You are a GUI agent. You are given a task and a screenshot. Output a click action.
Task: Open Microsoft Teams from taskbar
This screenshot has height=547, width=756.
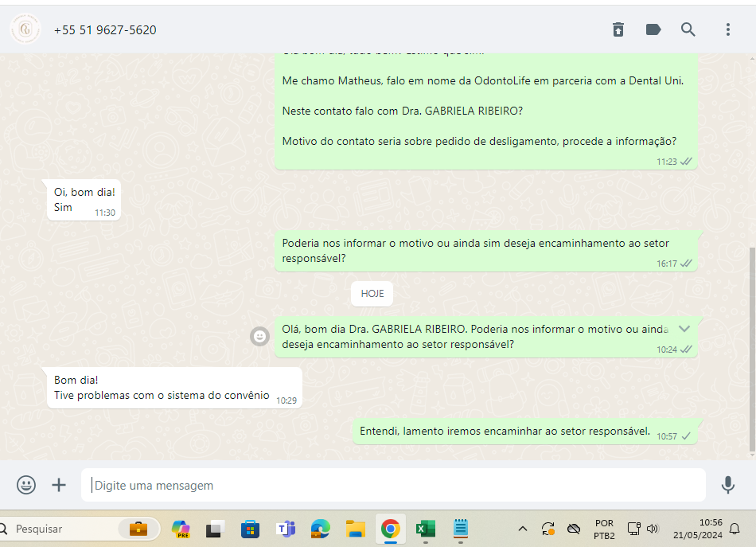pos(286,529)
